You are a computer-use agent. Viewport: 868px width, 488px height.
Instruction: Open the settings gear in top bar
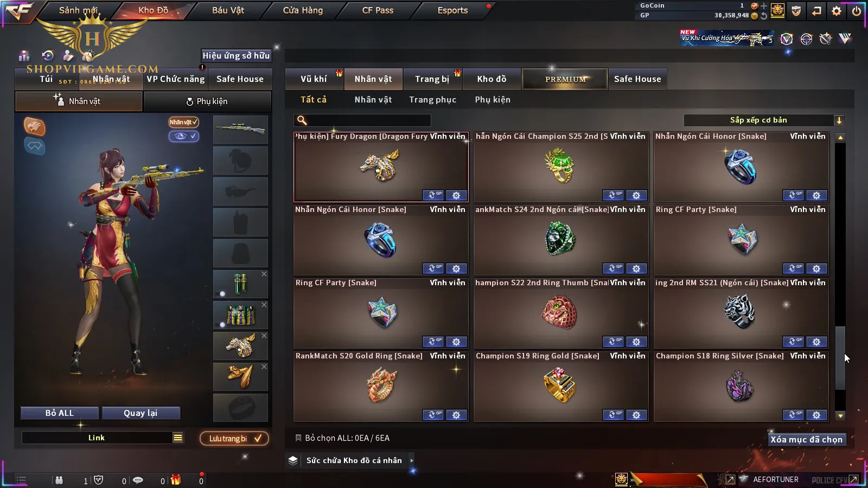pyautogui.click(x=837, y=10)
